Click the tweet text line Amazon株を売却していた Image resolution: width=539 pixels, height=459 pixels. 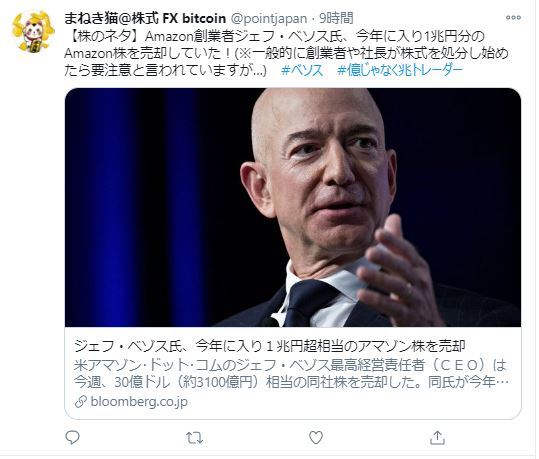(x=286, y=54)
